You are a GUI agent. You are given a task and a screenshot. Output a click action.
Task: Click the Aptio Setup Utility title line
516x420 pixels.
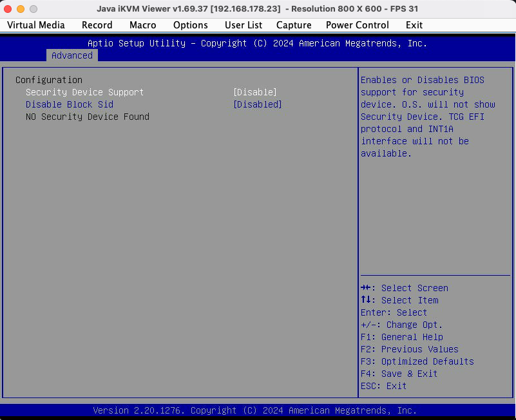[257, 43]
